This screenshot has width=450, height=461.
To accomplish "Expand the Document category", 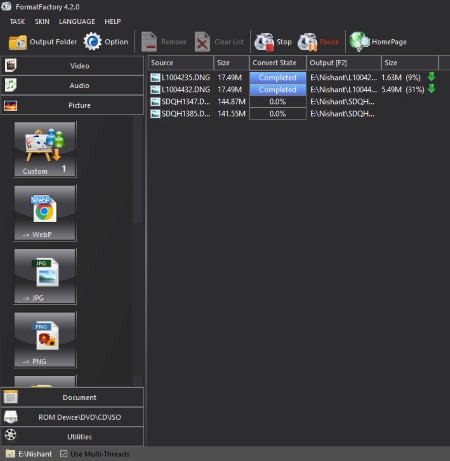I will point(72,397).
